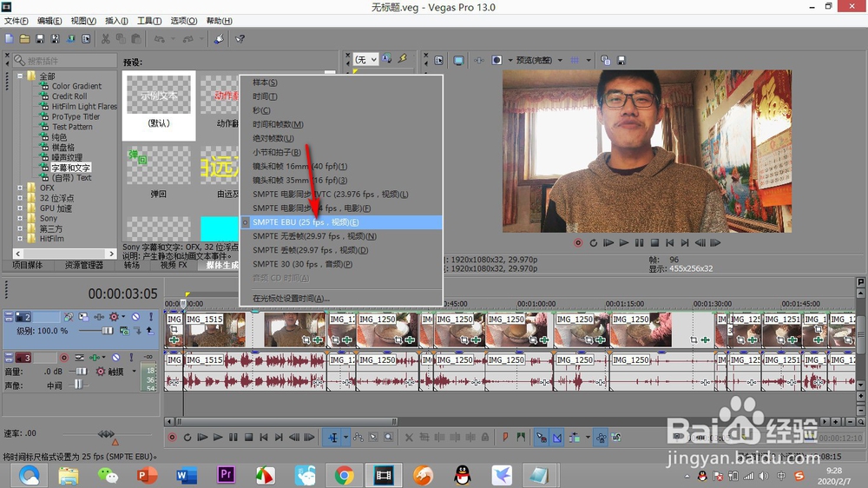
Task: Insert a region with the green flags icon
Action: pos(521,438)
